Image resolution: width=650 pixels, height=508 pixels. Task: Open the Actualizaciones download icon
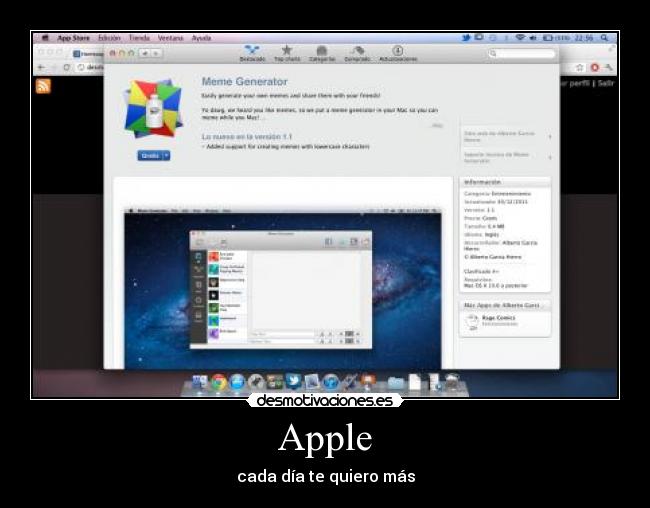tap(398, 51)
